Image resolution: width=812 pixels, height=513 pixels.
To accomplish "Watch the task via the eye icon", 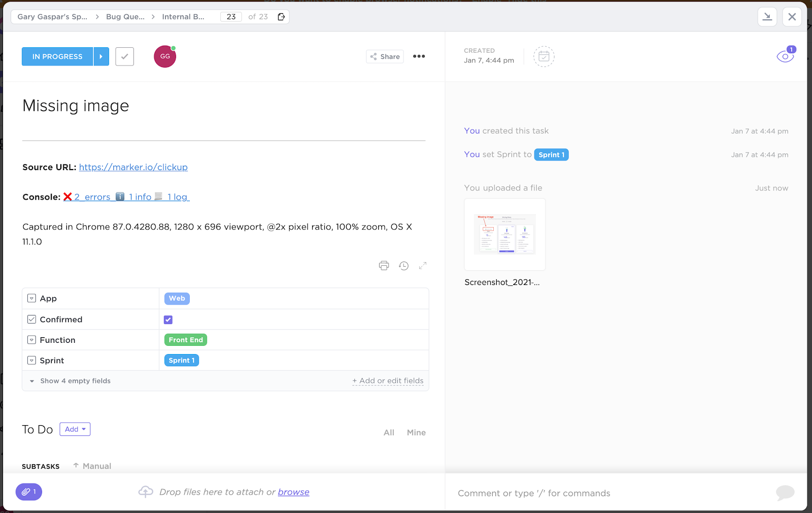I will coord(785,56).
